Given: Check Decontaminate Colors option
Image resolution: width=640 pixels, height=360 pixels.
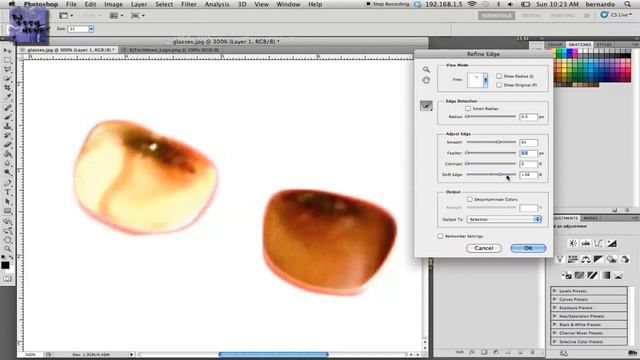Looking at the screenshot, I should pos(470,199).
